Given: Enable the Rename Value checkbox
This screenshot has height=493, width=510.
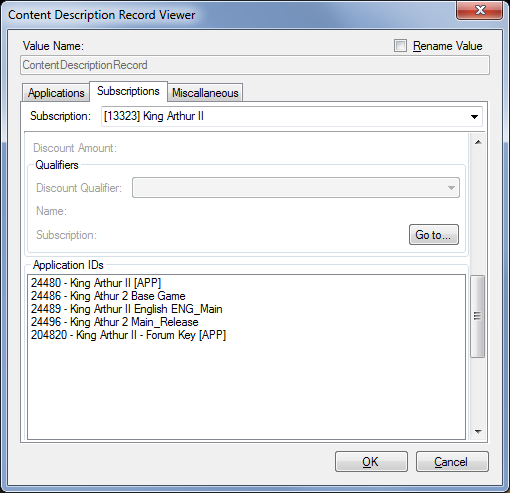Looking at the screenshot, I should pyautogui.click(x=400, y=46).
